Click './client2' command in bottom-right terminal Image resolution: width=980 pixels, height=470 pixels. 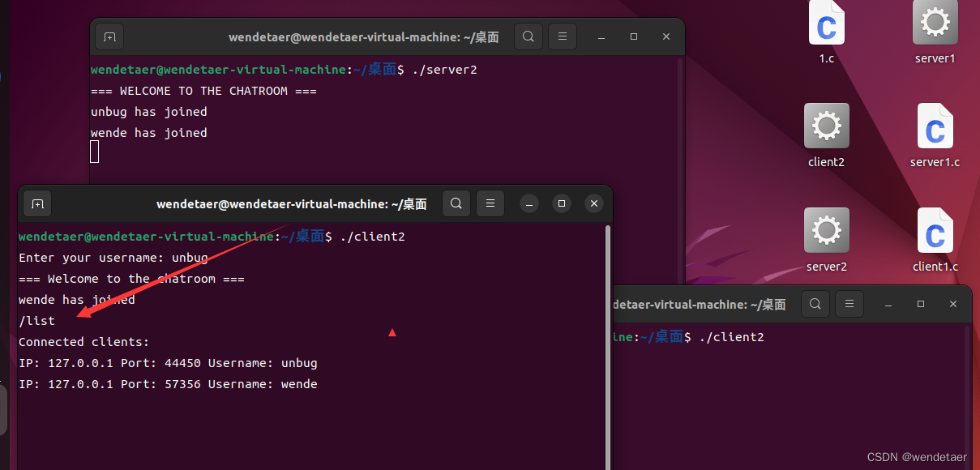731,336
